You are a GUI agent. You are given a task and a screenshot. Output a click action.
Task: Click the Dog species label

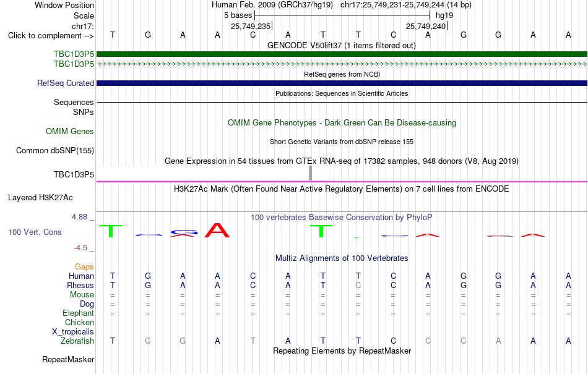(x=87, y=304)
